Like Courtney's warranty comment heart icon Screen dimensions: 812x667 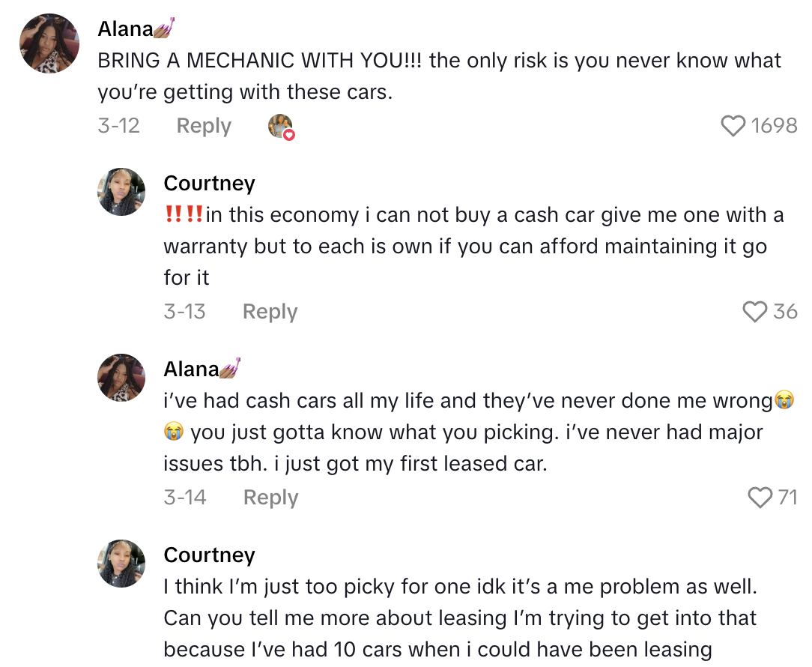(x=754, y=312)
